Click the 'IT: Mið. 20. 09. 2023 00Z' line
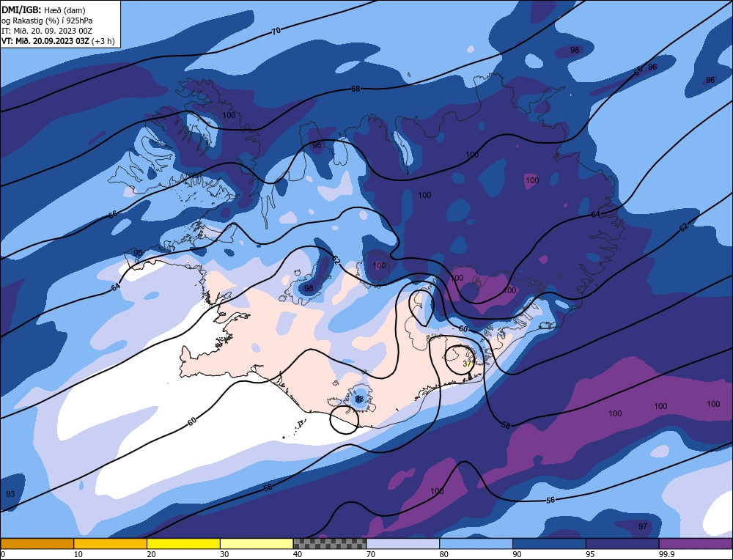Image resolution: width=733 pixels, height=560 pixels. 47,31
